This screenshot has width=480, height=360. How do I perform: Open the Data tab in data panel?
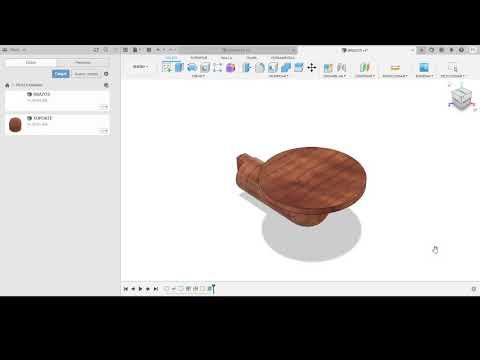tap(31, 63)
